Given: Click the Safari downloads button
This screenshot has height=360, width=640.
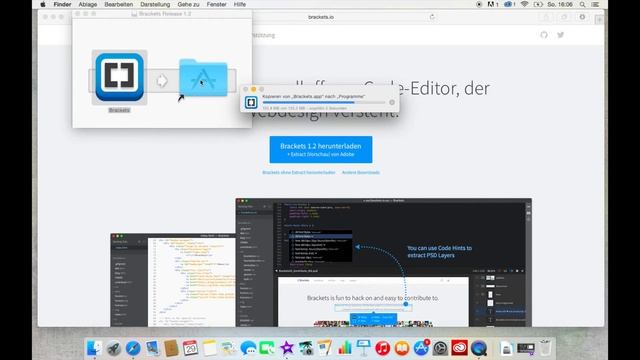Looking at the screenshot, I should (582, 17).
